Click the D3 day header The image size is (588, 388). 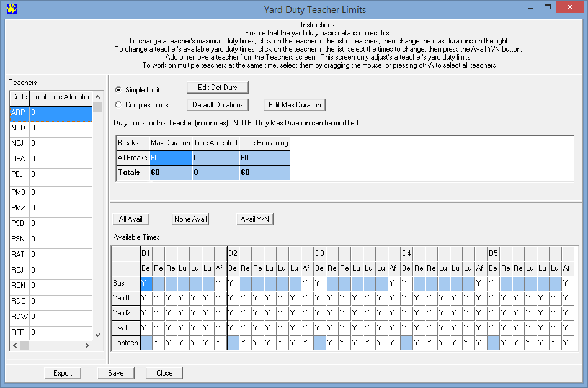[319, 253]
